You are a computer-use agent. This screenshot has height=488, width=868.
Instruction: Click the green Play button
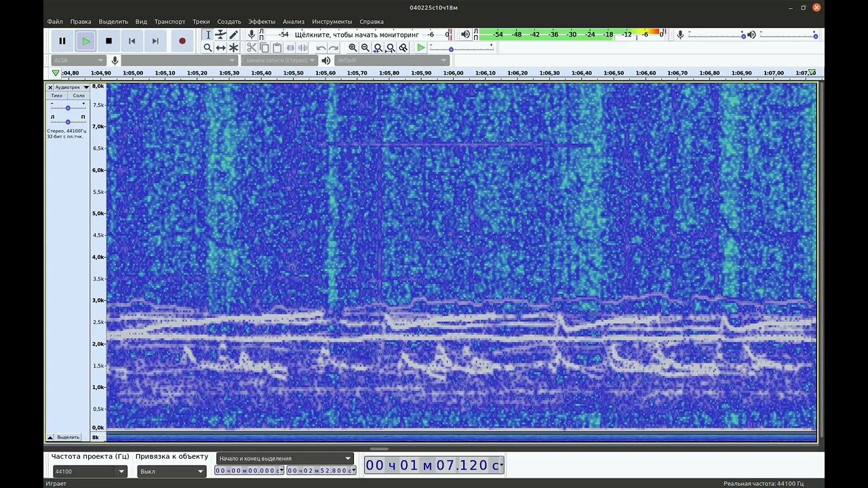coord(85,41)
